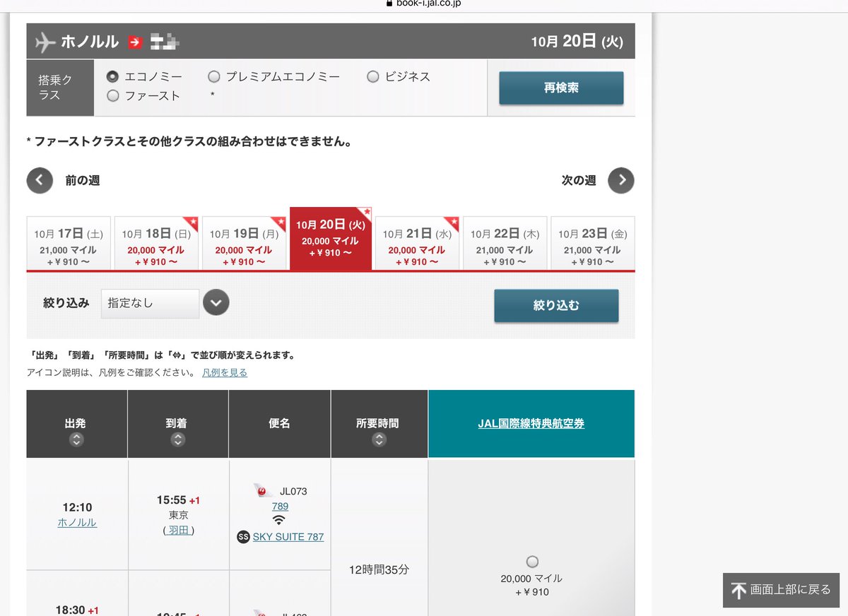The width and height of the screenshot is (848, 616).
Task: Select the 10月22日 (木) date tab
Action: [x=505, y=243]
